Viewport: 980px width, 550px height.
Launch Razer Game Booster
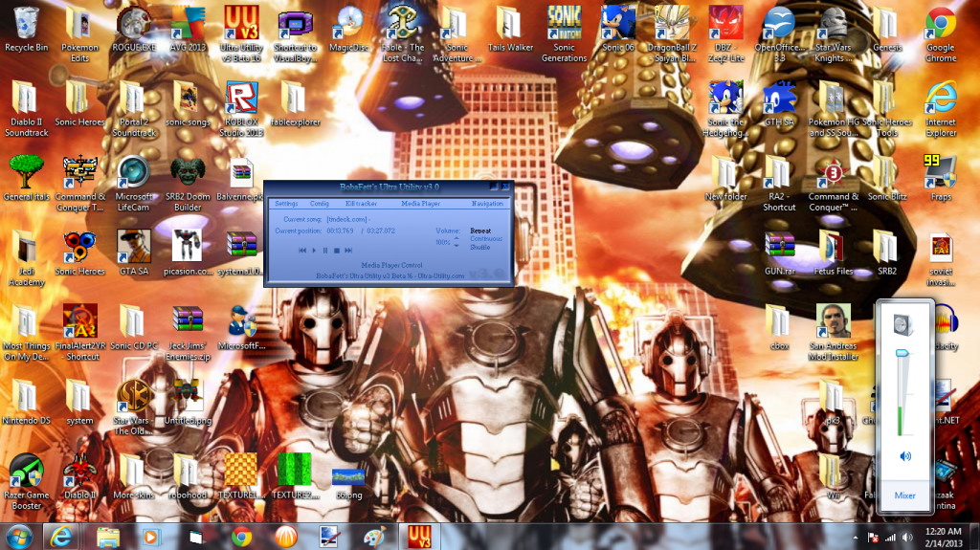click(26, 481)
